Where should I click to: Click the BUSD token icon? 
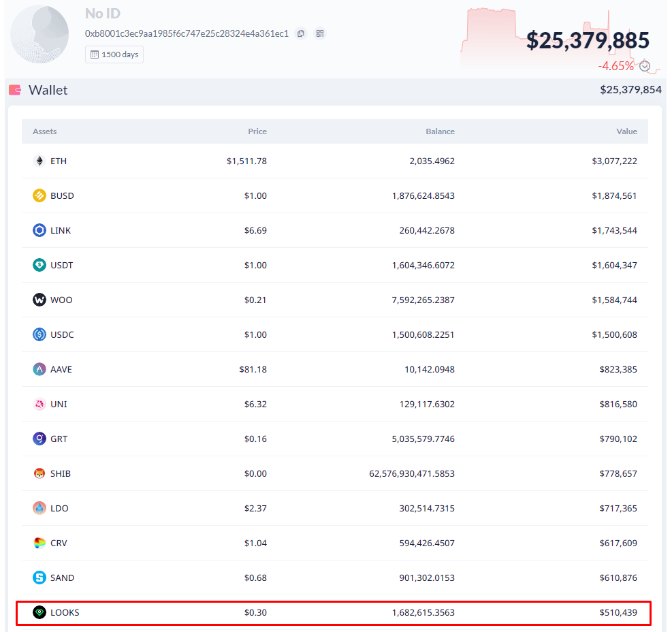tap(39, 195)
